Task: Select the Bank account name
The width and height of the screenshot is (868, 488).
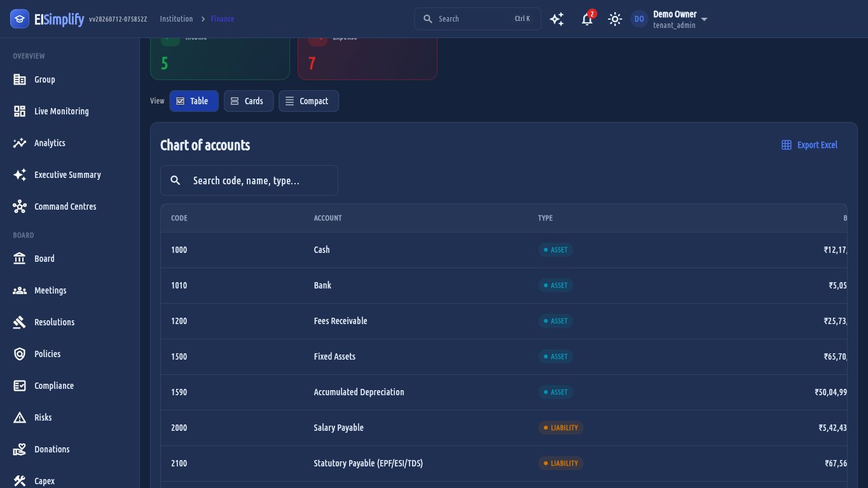Action: (x=322, y=285)
